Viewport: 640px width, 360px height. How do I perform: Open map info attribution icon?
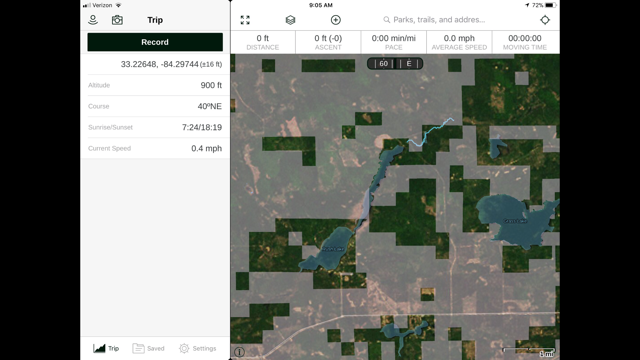[x=240, y=351]
